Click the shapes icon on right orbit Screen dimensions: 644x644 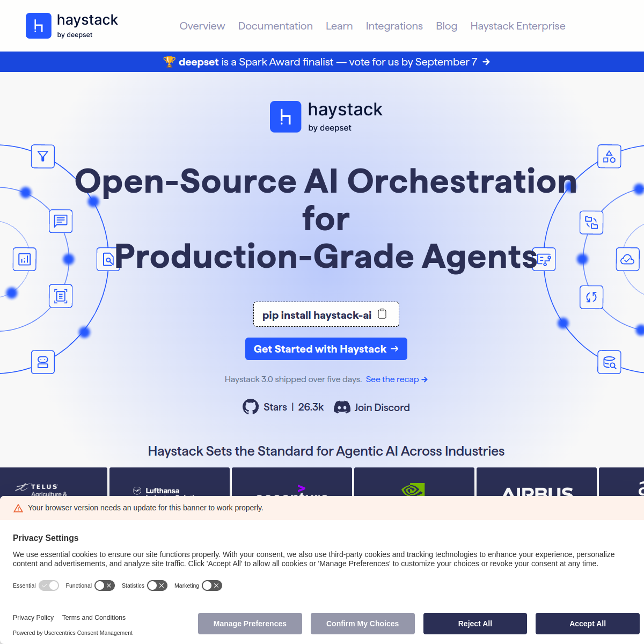610,156
